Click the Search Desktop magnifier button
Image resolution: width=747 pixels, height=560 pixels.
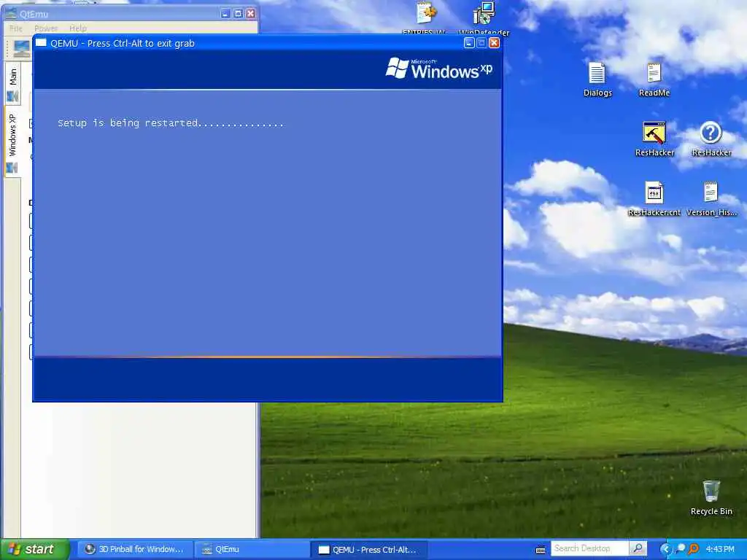pos(638,548)
